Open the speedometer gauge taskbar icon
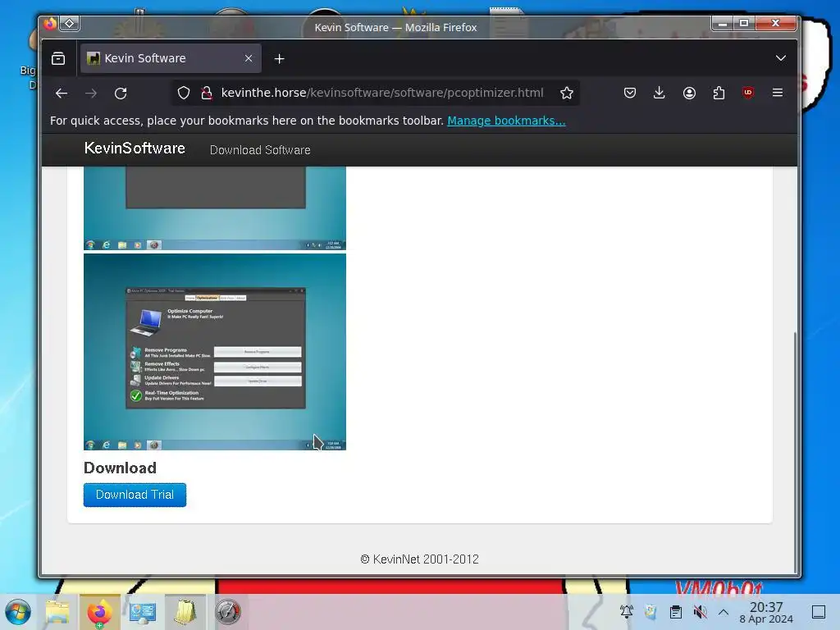Viewport: 840px width, 630px height. [x=228, y=612]
